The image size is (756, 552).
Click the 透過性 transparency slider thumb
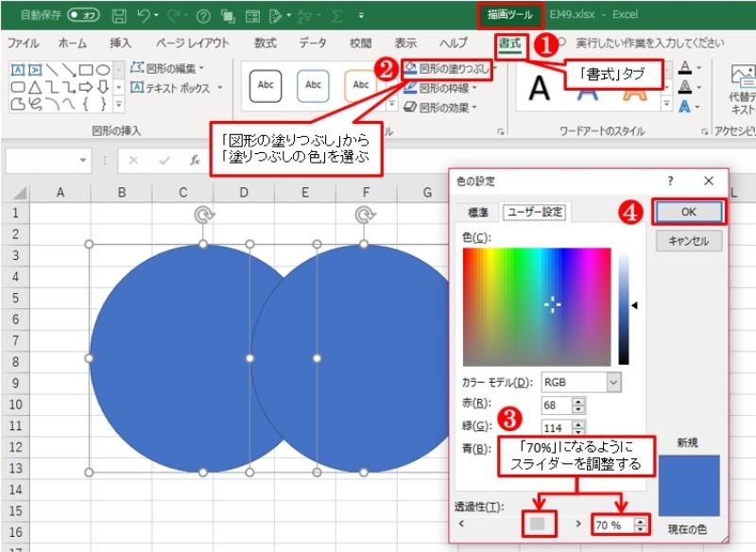point(538,523)
